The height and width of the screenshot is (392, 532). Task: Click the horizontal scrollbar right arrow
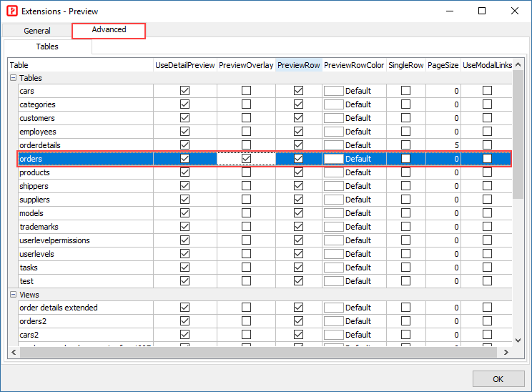coord(506,353)
